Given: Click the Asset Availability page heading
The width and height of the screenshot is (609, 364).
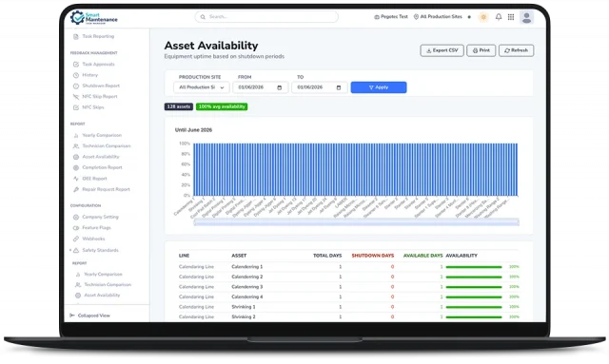Looking at the screenshot, I should point(211,46).
